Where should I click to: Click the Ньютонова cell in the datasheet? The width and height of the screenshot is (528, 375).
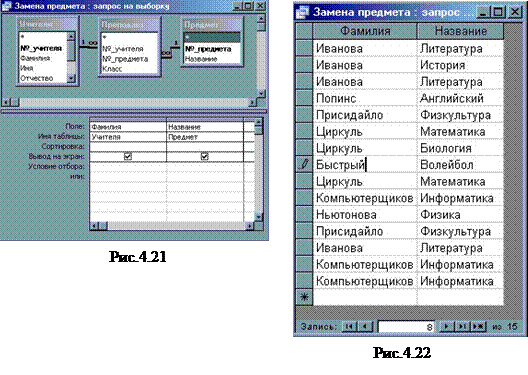(x=365, y=214)
